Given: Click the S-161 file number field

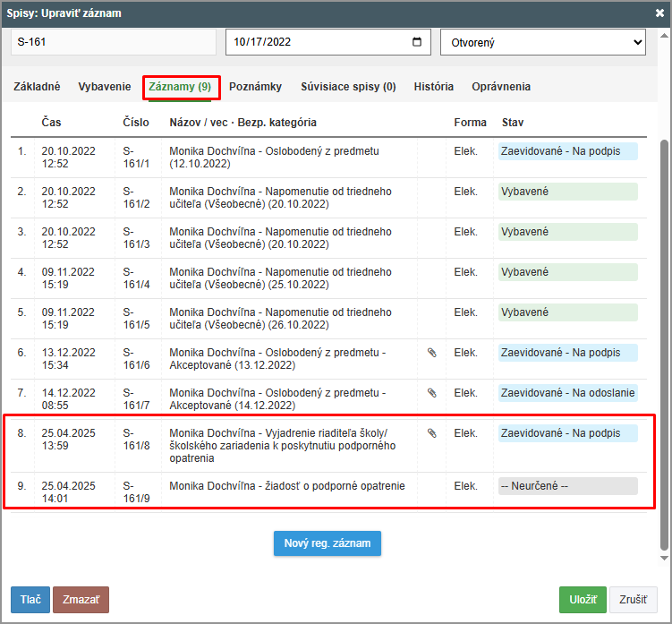Looking at the screenshot, I should (114, 42).
